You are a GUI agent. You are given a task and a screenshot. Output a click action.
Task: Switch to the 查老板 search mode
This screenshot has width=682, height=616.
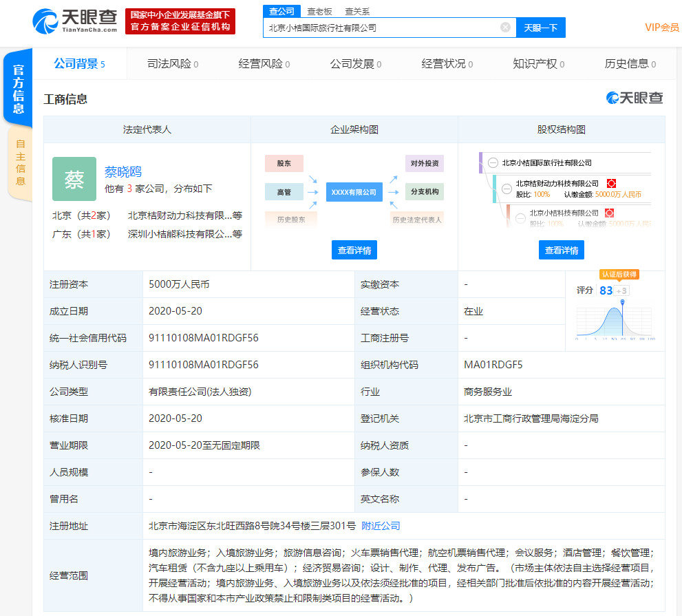pyautogui.click(x=319, y=11)
